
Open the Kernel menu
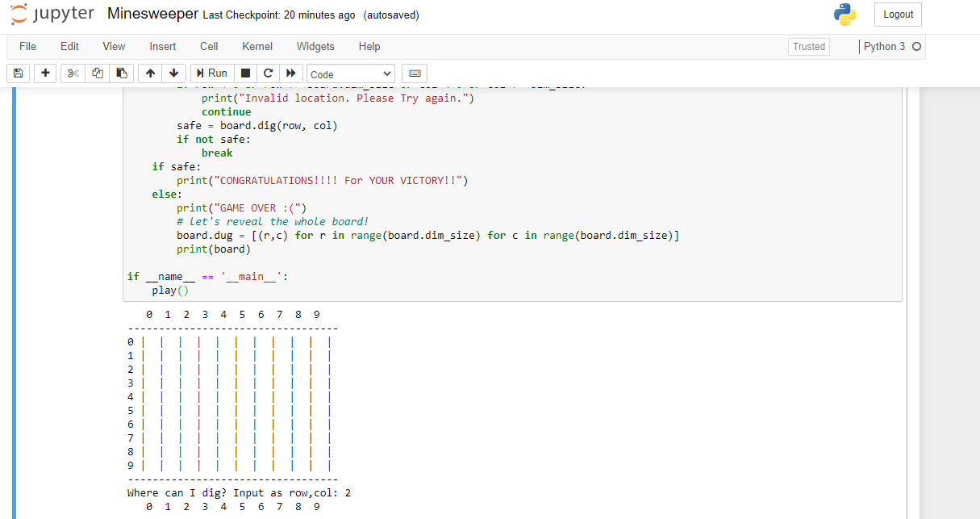point(257,46)
